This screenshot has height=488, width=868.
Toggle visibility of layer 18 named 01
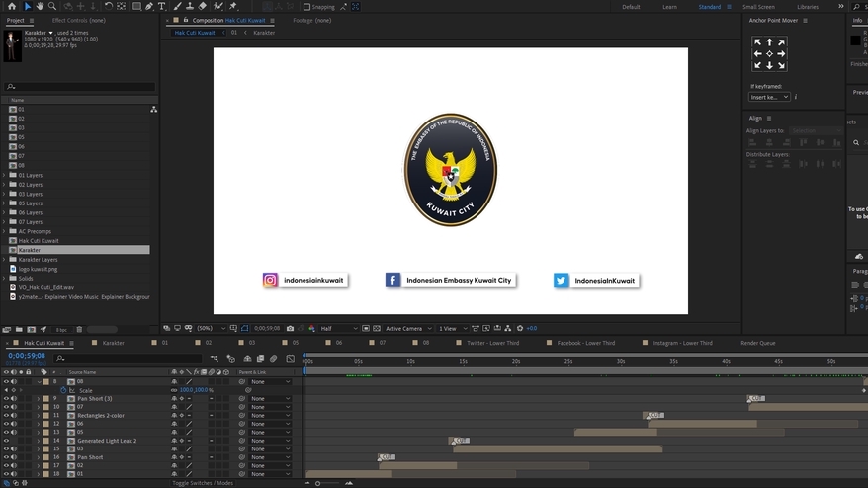[x=6, y=473]
